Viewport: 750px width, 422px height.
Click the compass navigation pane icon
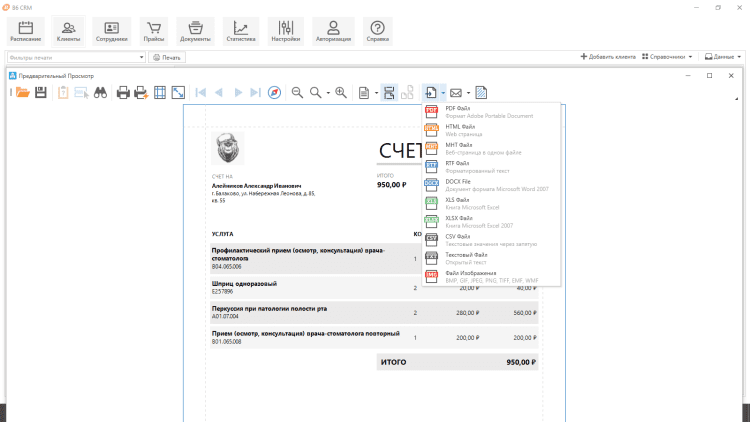pyautogui.click(x=274, y=92)
